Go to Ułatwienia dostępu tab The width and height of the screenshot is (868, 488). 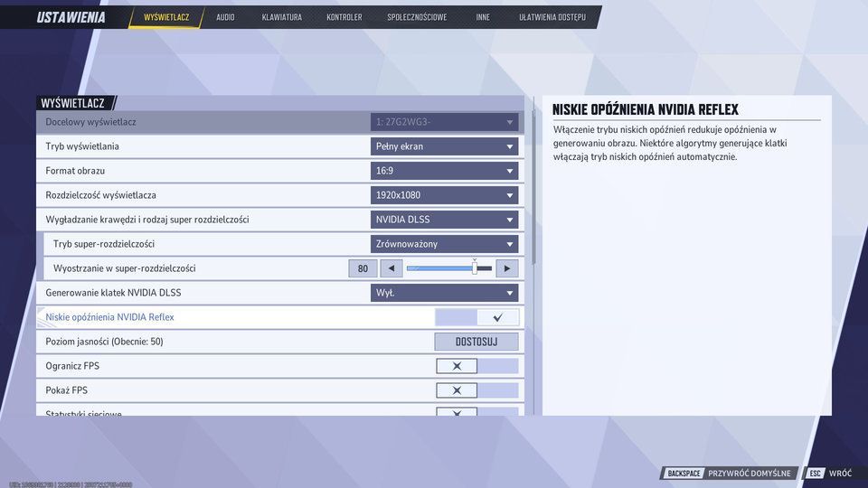[552, 17]
